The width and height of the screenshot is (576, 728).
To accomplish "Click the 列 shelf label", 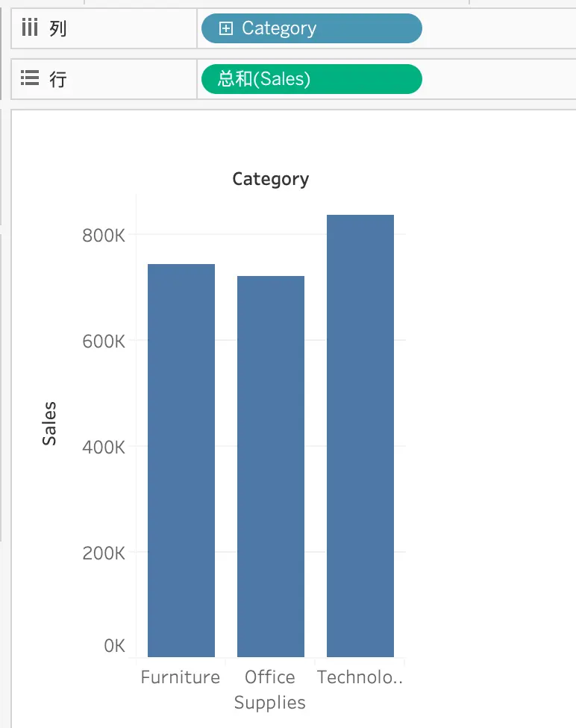I will coord(58,28).
